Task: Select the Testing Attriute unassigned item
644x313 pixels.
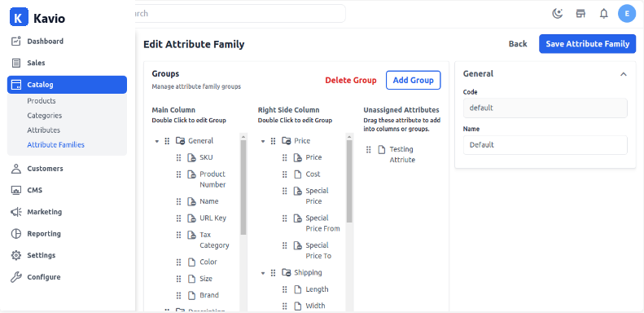Action: (x=402, y=155)
